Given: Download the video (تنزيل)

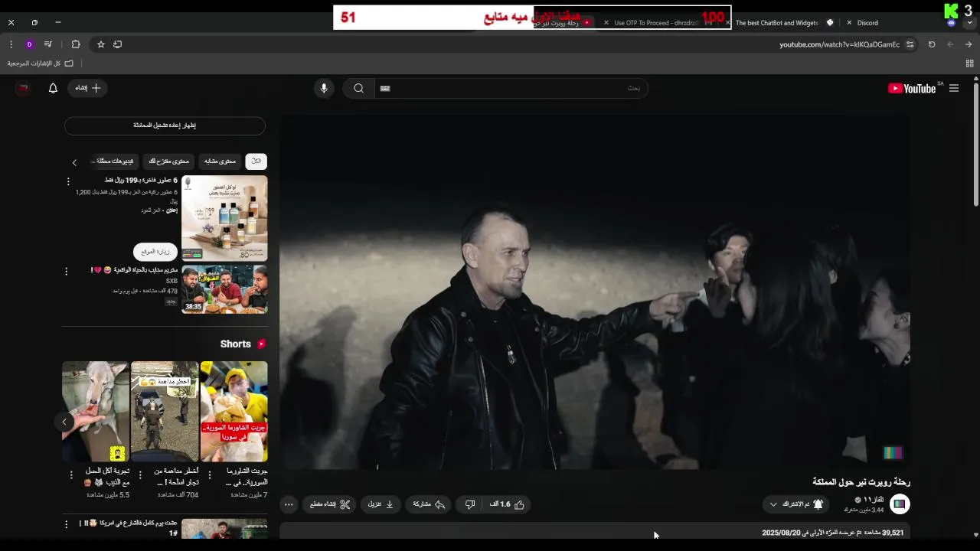Looking at the screenshot, I should 381,504.
